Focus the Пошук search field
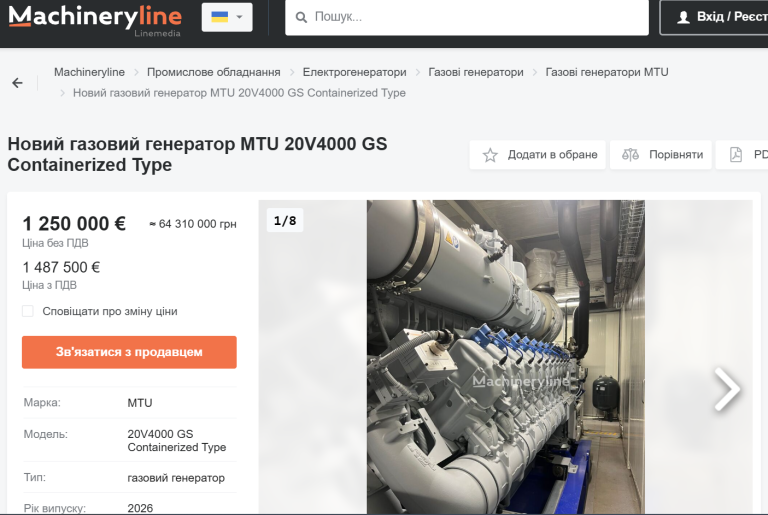This screenshot has height=515, width=768. [x=467, y=17]
